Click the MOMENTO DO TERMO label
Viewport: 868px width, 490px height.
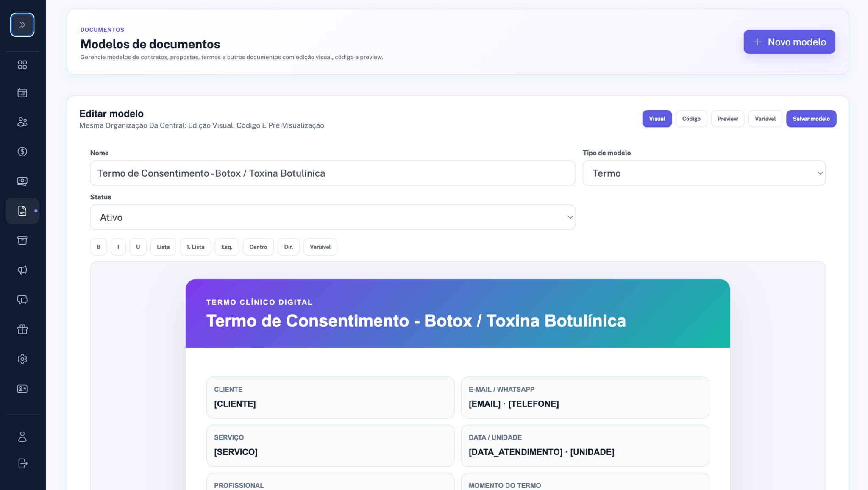505,485
